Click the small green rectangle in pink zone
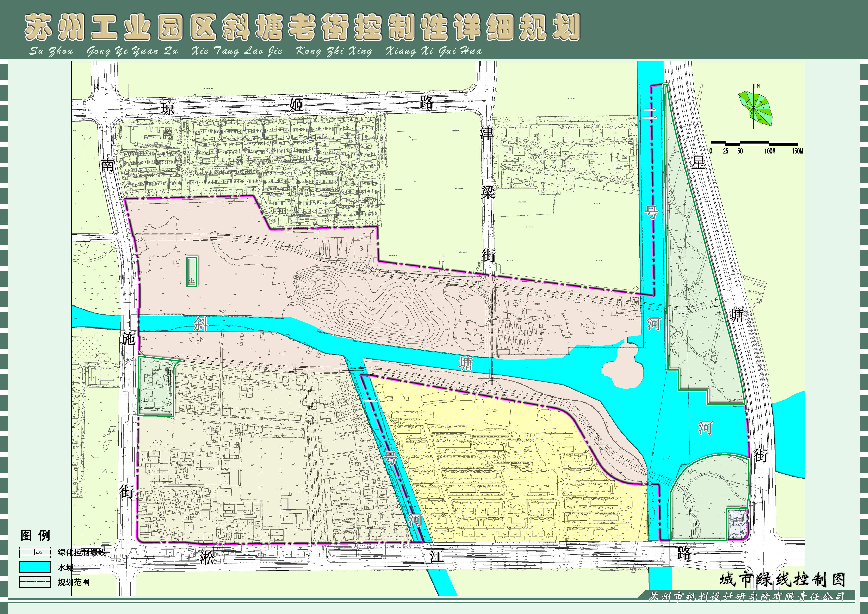This screenshot has height=614, width=868. pos(192,272)
